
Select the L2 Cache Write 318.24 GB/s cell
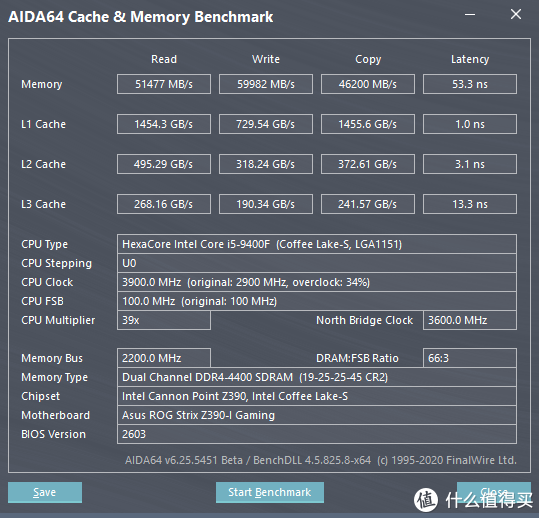[x=266, y=164]
